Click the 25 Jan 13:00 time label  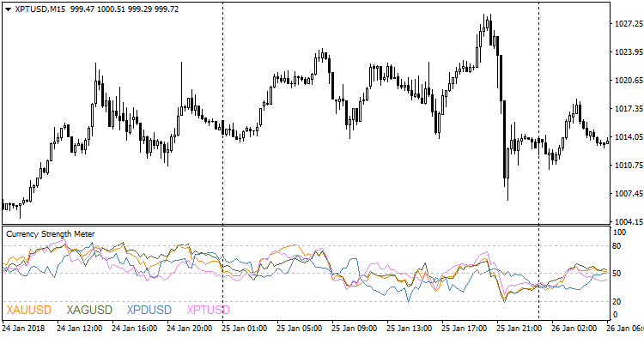pyautogui.click(x=410, y=329)
